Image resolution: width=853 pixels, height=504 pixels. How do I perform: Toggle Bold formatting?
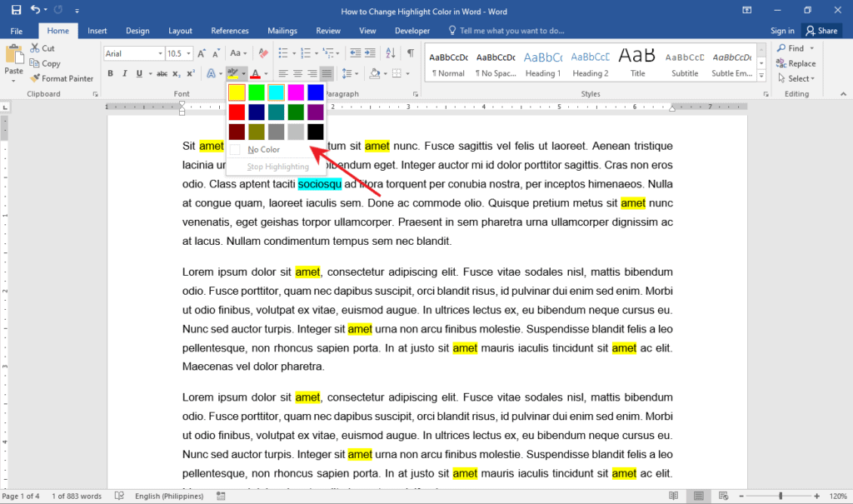tap(111, 73)
